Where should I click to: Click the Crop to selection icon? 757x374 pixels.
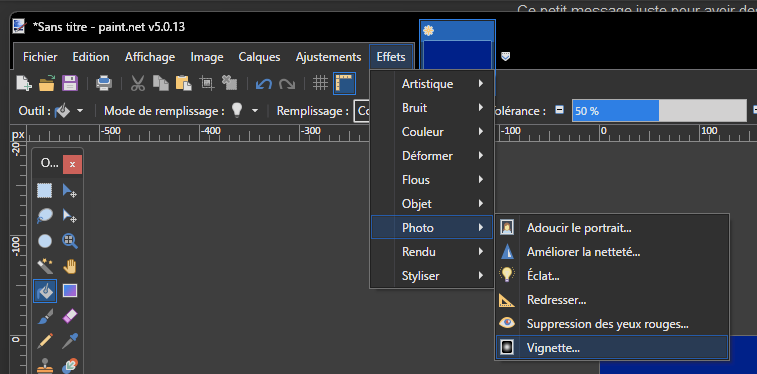(207, 83)
